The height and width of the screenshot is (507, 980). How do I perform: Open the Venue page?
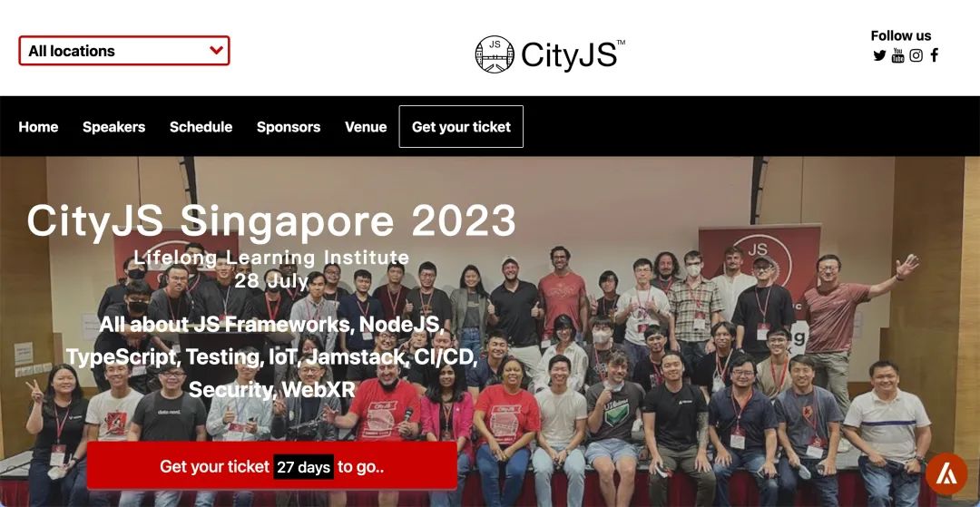366,127
